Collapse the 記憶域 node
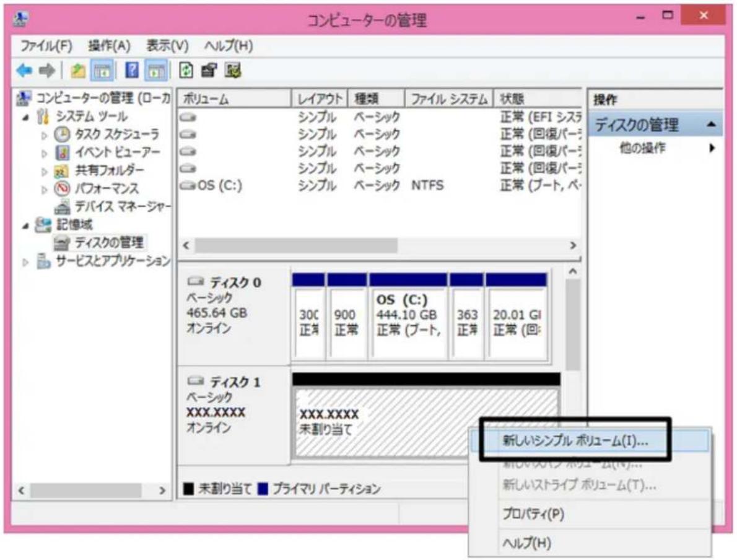Screen dimensions: 737x560 coord(26,225)
